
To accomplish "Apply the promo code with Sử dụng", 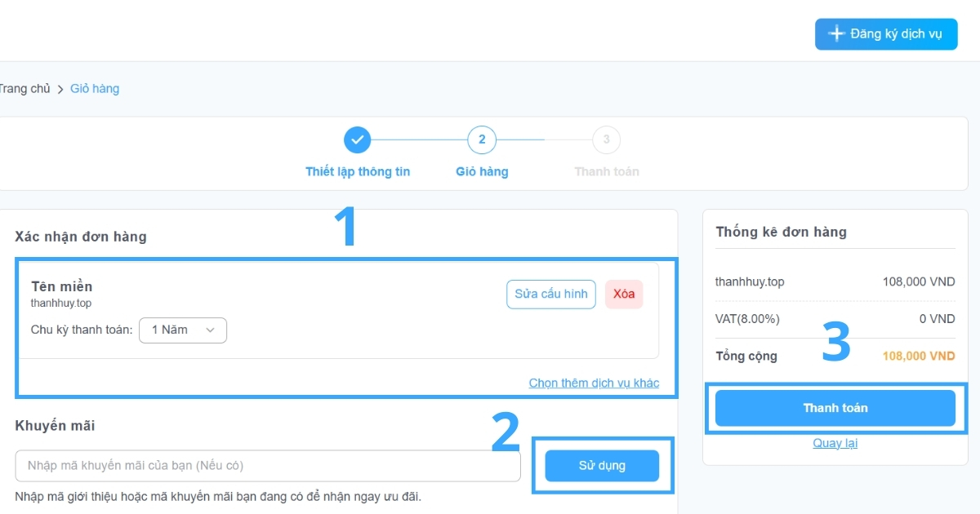I will (x=602, y=466).
